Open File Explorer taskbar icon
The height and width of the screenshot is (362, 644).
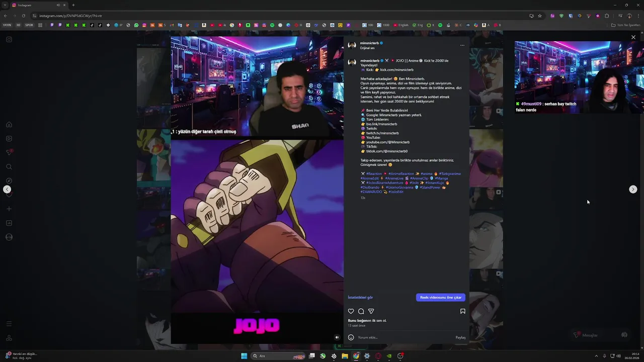[x=345, y=356]
